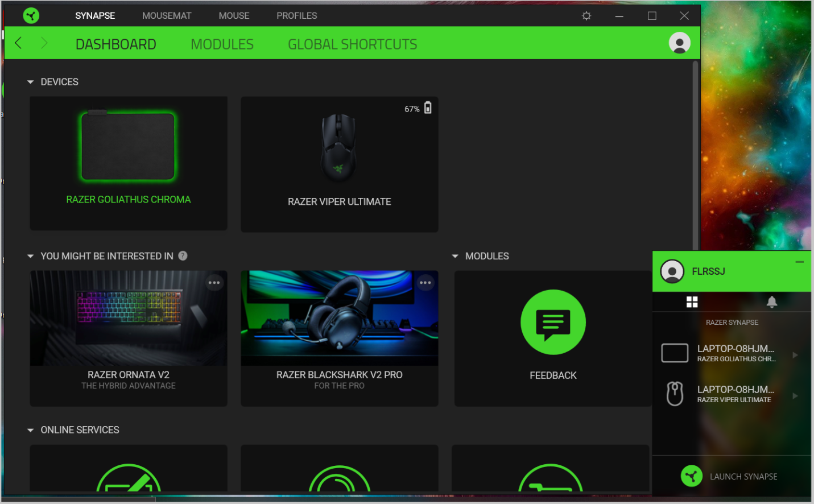Open the Razer Viper Ultimate device label

click(340, 202)
